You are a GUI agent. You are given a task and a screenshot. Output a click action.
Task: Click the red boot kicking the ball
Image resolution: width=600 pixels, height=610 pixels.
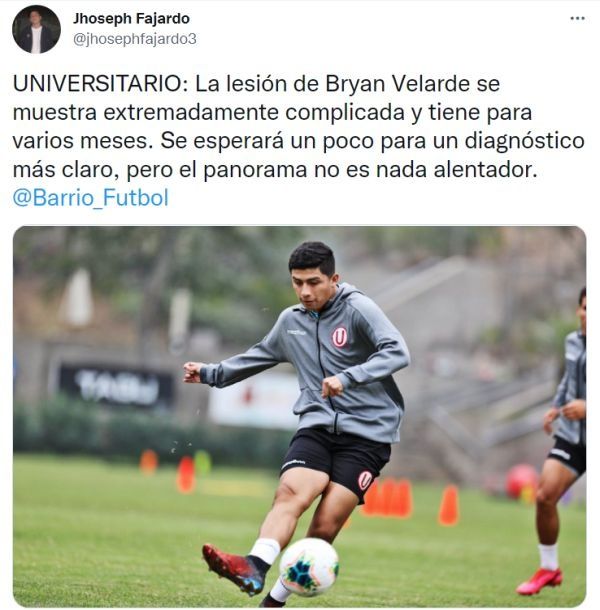233,569
